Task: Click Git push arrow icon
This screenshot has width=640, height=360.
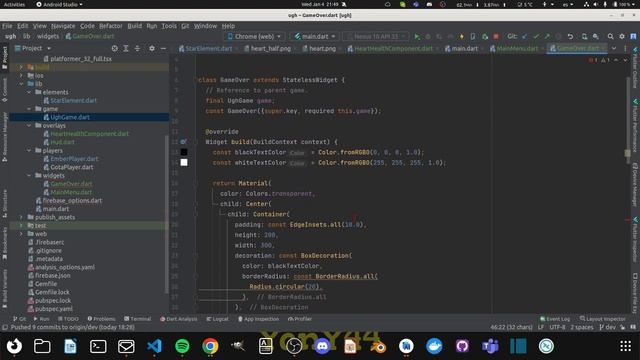Action: click(x=547, y=36)
